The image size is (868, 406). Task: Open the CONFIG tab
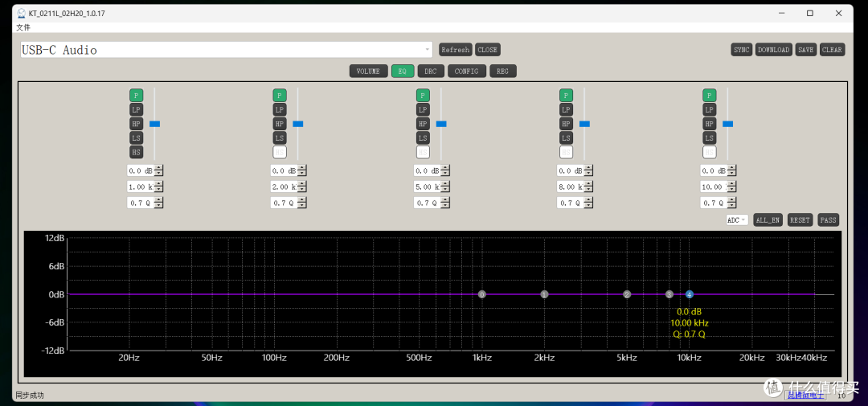467,72
